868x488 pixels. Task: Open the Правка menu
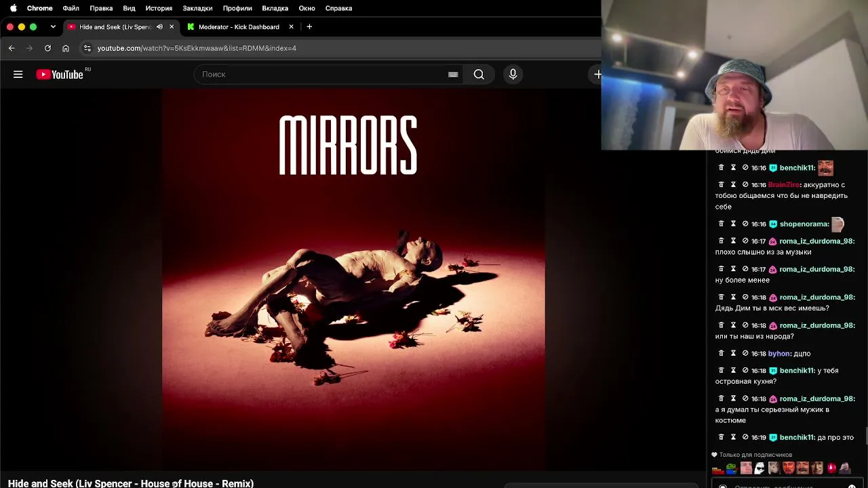(x=101, y=8)
